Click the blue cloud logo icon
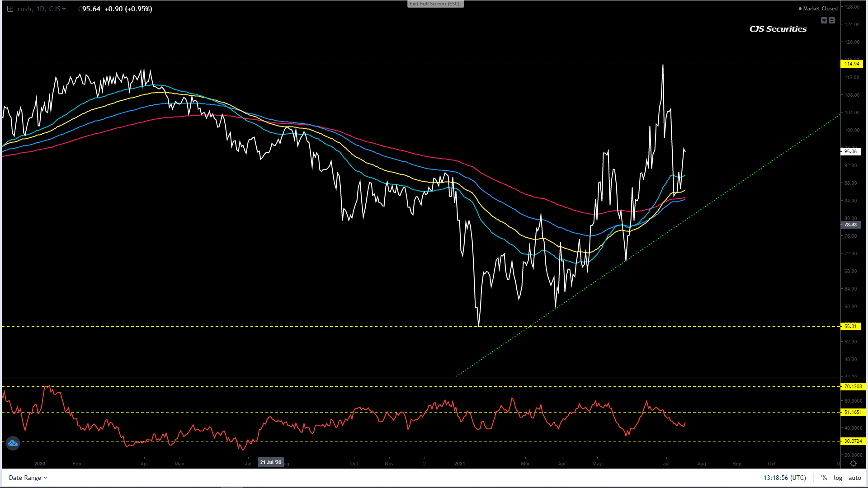Screen dimensions: 868x488 coord(13,443)
